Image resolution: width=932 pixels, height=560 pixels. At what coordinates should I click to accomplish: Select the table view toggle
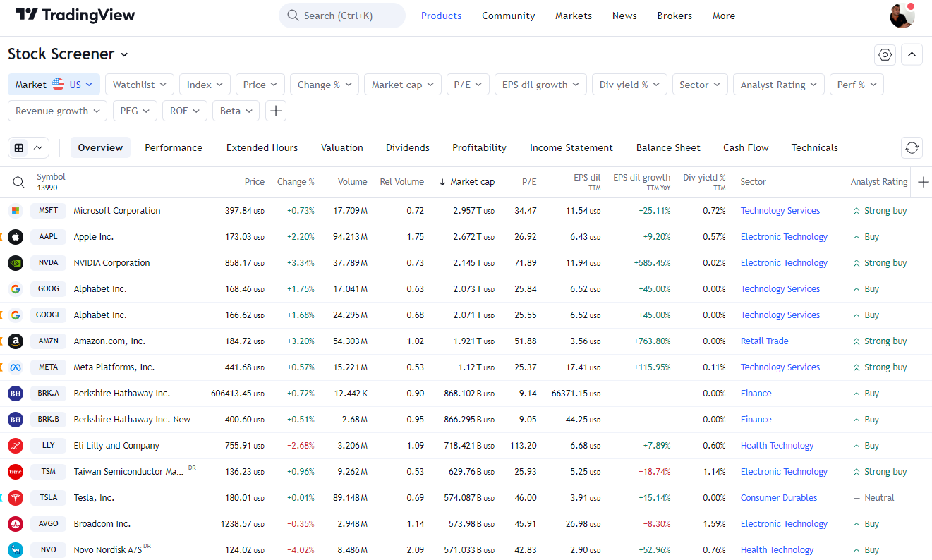click(x=19, y=147)
